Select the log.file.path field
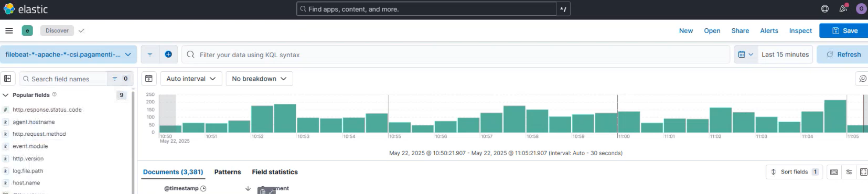Screen dimensions: 868x194 click(28, 171)
